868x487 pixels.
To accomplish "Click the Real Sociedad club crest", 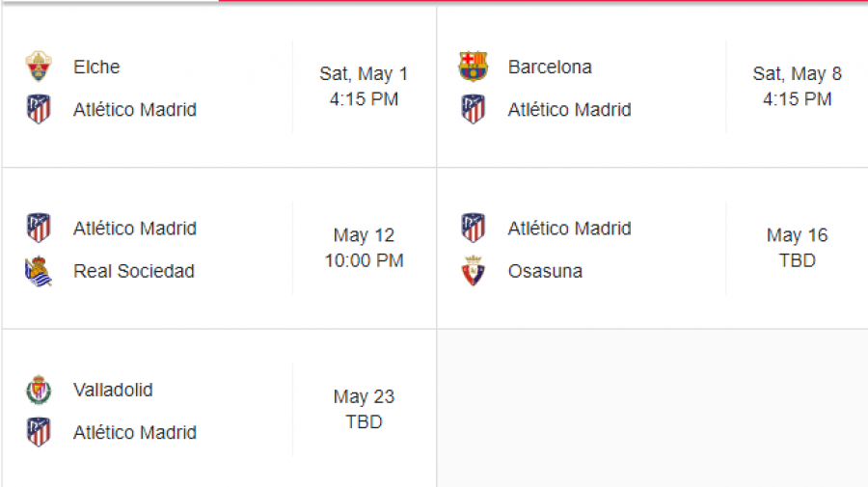I will 39,271.
